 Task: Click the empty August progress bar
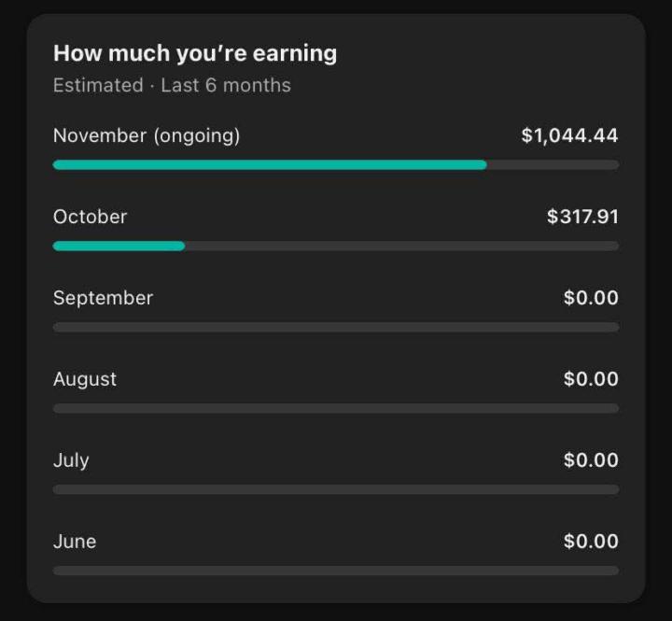coord(336,408)
